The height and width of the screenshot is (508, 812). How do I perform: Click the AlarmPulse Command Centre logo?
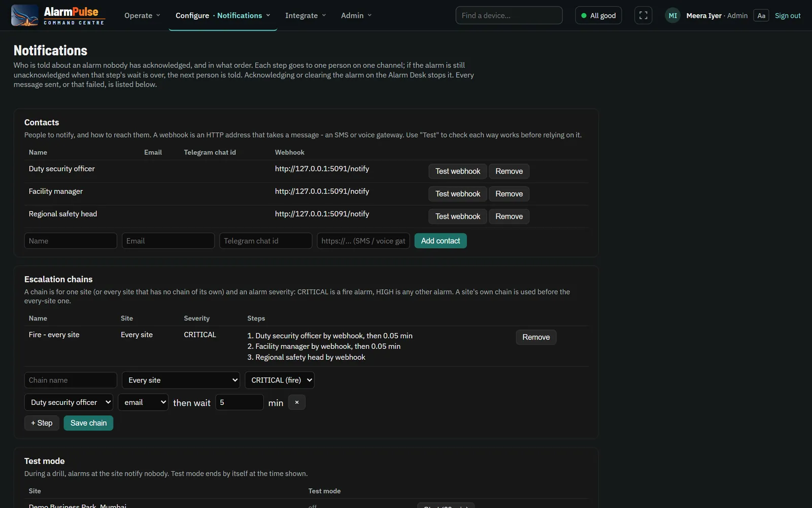(58, 15)
